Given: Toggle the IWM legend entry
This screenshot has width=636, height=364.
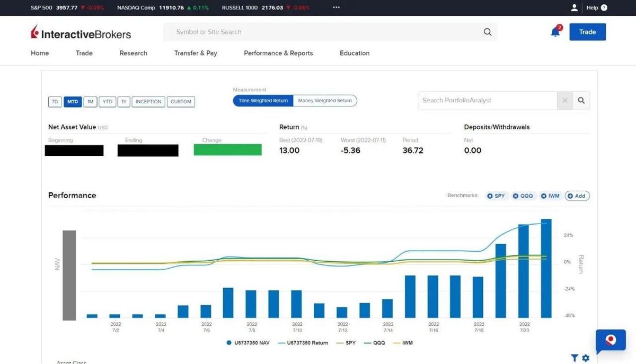Looking at the screenshot, I should pos(402,343).
